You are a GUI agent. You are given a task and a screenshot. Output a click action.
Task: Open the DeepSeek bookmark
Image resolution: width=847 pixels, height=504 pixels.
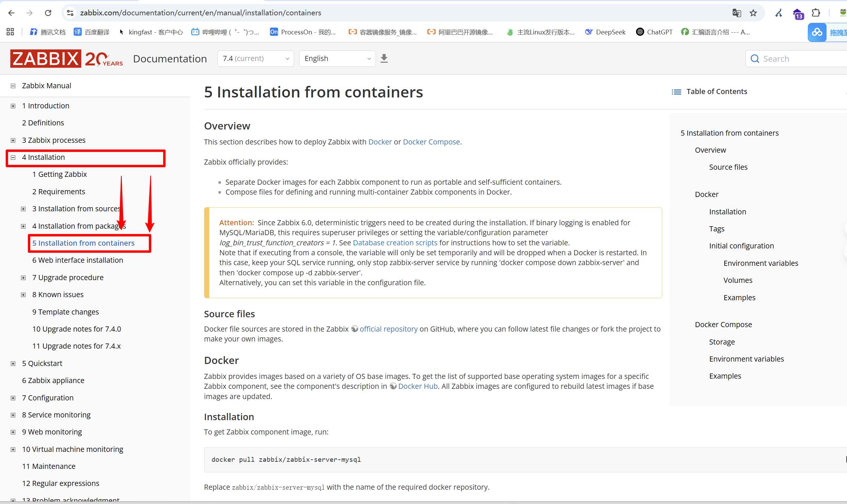[x=605, y=32]
